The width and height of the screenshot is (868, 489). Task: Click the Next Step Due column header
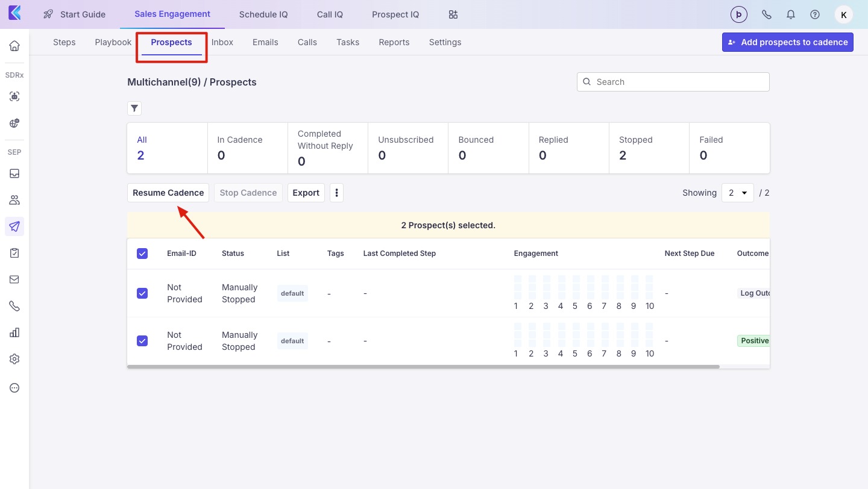[690, 254]
